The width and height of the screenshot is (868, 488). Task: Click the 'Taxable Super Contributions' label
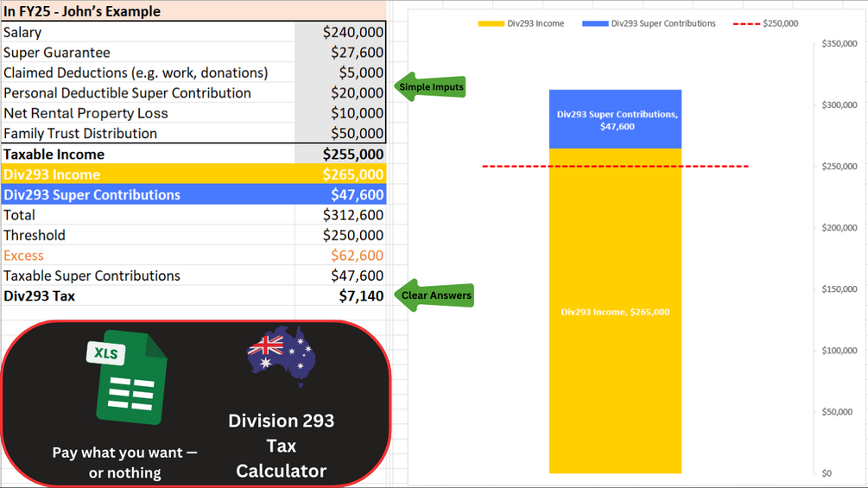(92, 276)
